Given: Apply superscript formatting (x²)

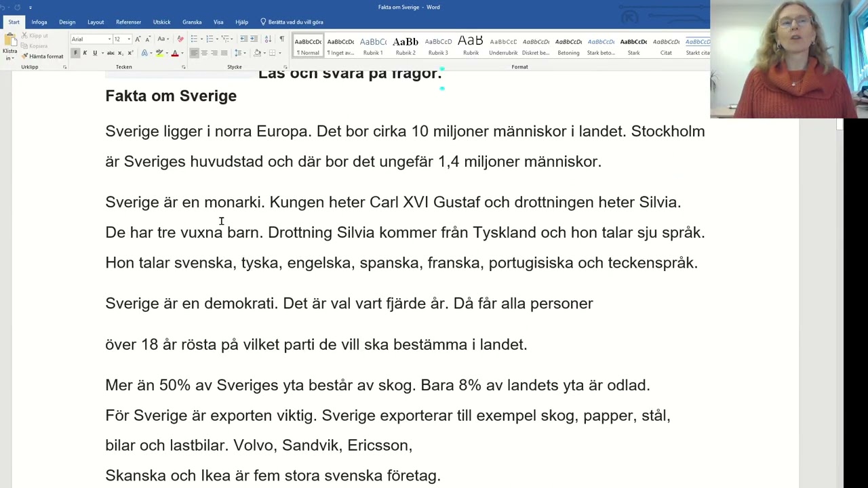Looking at the screenshot, I should click(x=130, y=53).
